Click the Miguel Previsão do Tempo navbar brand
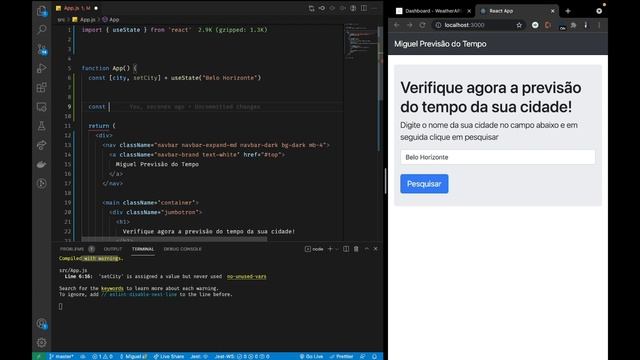The image size is (640, 360). [440, 44]
